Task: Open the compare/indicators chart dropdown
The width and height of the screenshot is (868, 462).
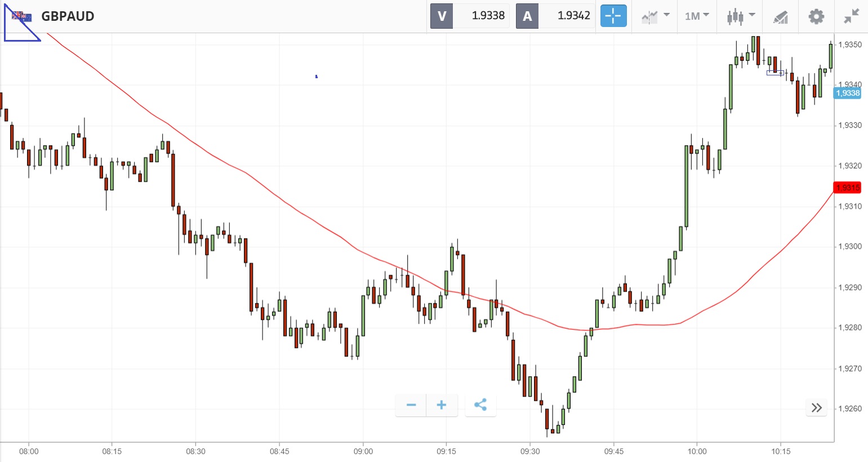Action: click(655, 16)
